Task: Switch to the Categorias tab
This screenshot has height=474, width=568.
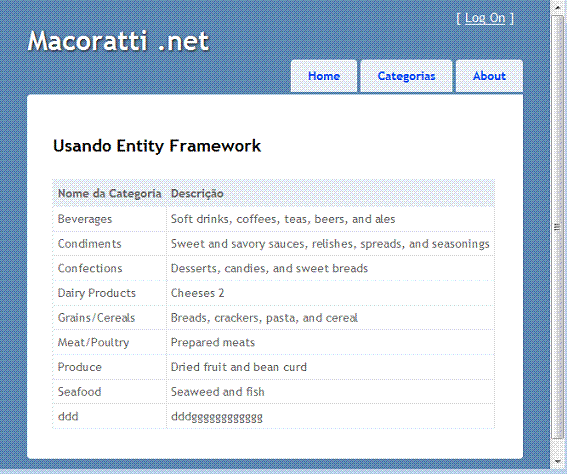Action: click(406, 76)
